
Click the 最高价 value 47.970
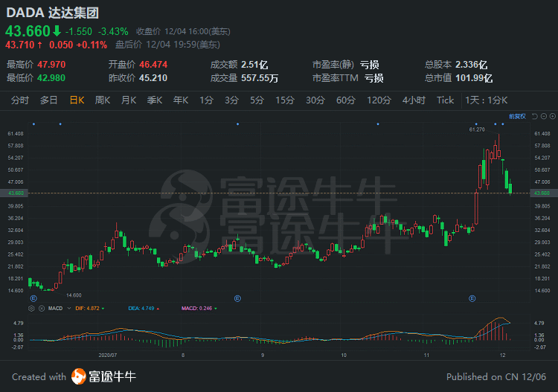click(51, 65)
